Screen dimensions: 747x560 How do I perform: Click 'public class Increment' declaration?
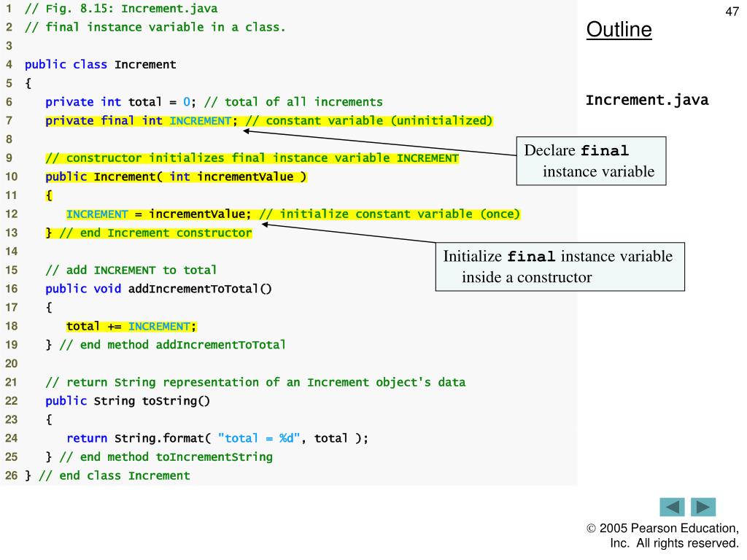(101, 64)
